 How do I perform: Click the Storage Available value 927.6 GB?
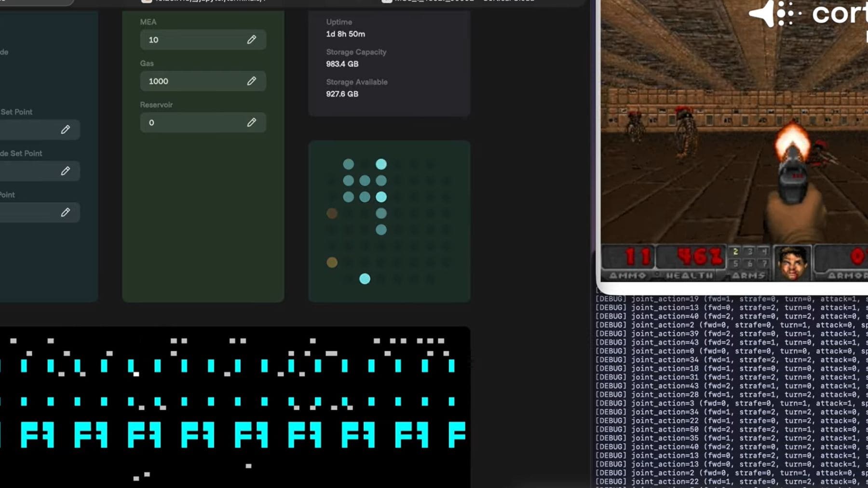click(342, 93)
